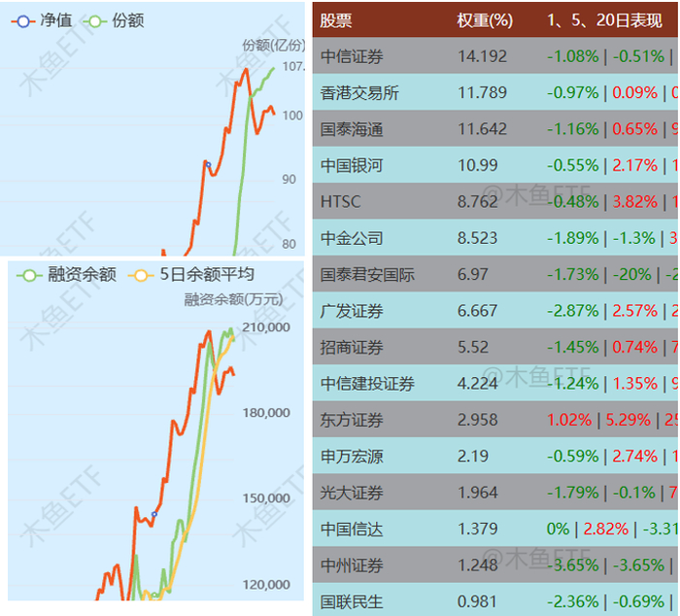Click the 150,000 axis tick label

[266, 498]
